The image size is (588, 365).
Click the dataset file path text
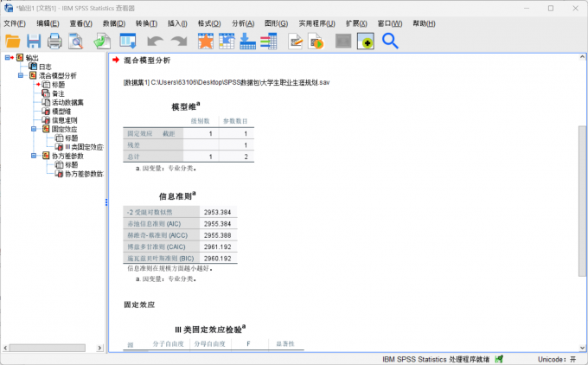[227, 82]
